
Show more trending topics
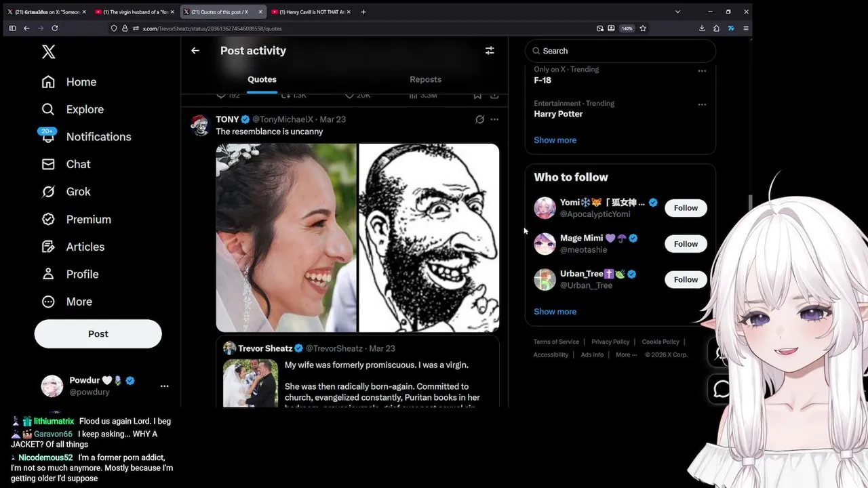point(555,140)
